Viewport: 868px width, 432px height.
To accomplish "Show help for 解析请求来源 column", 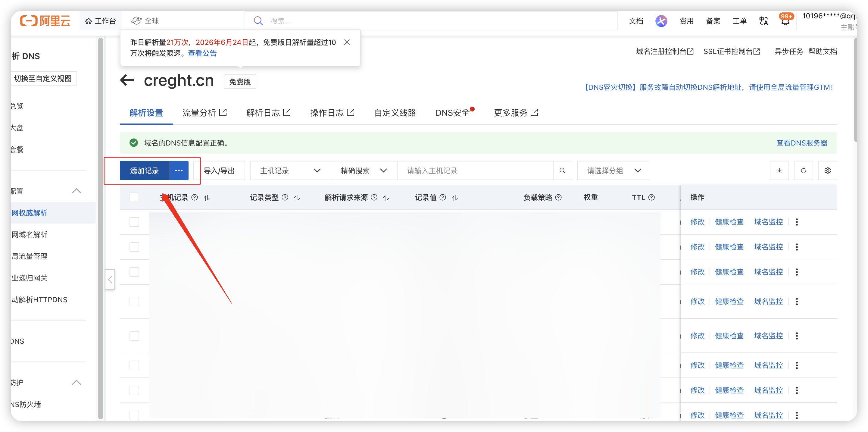I will pyautogui.click(x=374, y=197).
